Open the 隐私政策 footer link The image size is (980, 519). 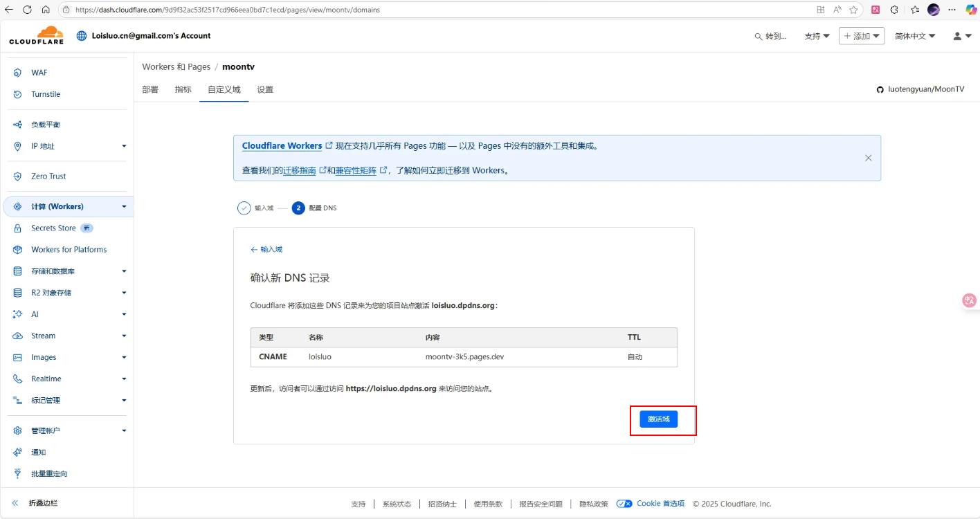pyautogui.click(x=594, y=504)
